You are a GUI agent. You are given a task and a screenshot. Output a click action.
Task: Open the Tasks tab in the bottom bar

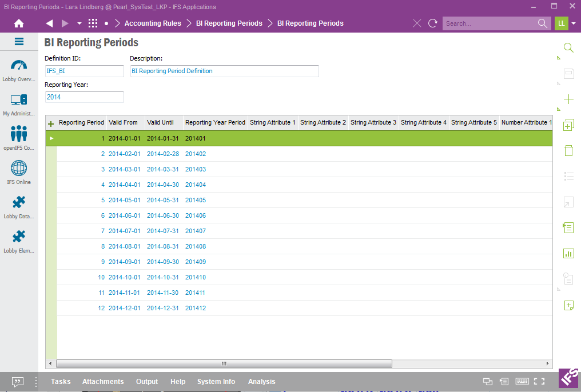point(61,382)
